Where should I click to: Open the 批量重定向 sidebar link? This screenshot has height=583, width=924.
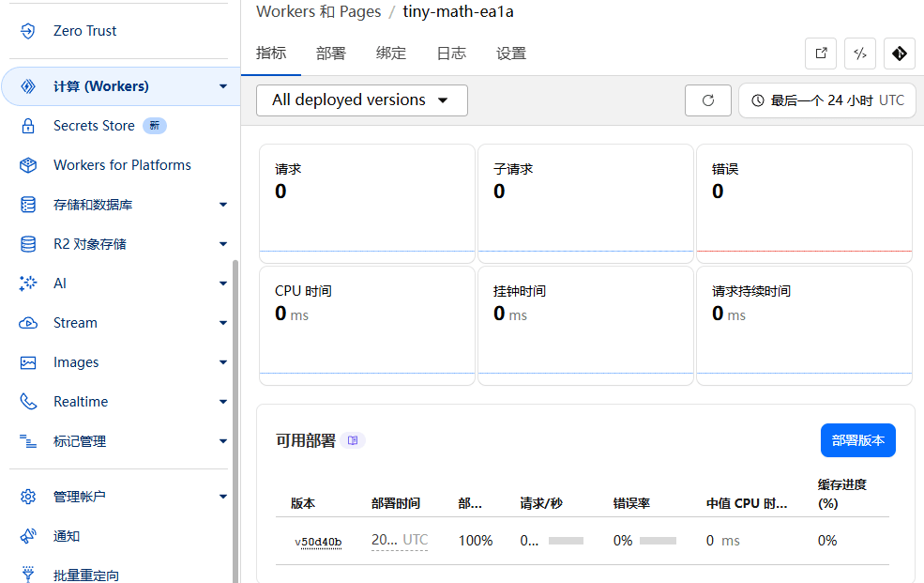(86, 575)
